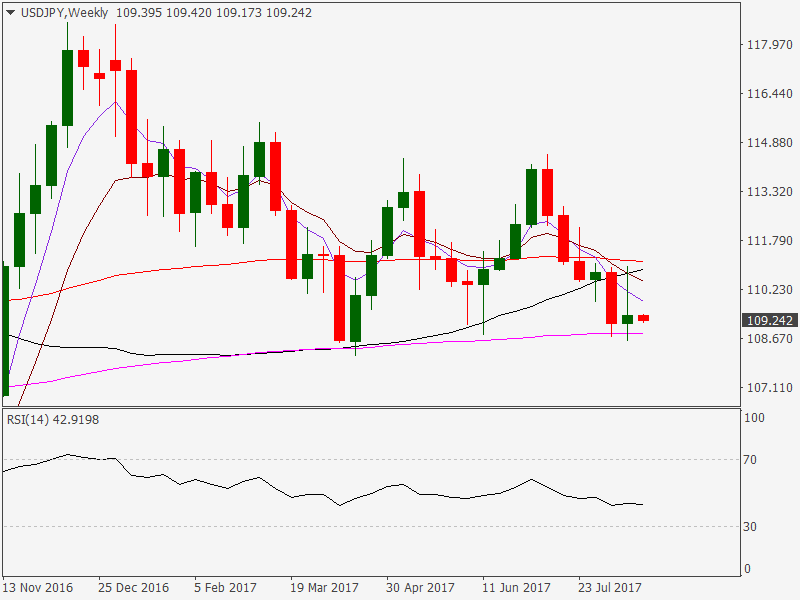Click the 113.320 price axis label
This screenshot has width=800, height=600.
point(769,192)
